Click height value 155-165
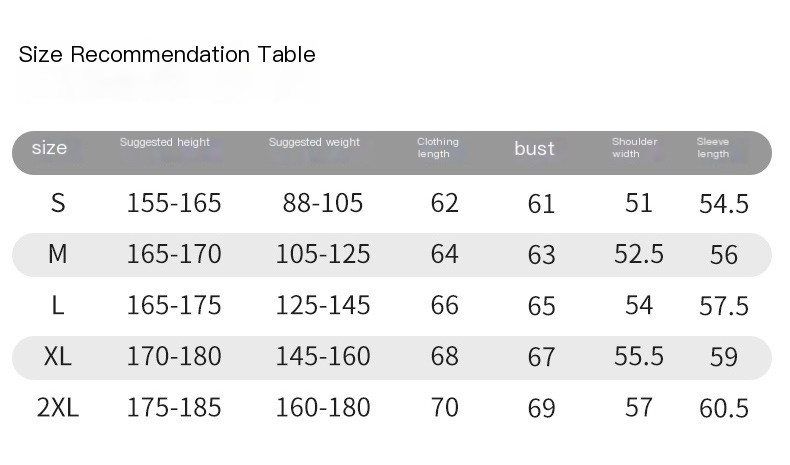790x465 pixels. coord(174,203)
